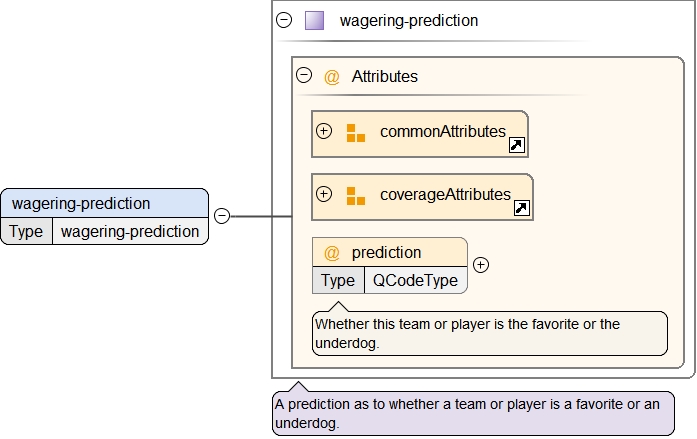
Task: Click the prediction @ attribute icon
Action: [x=332, y=252]
